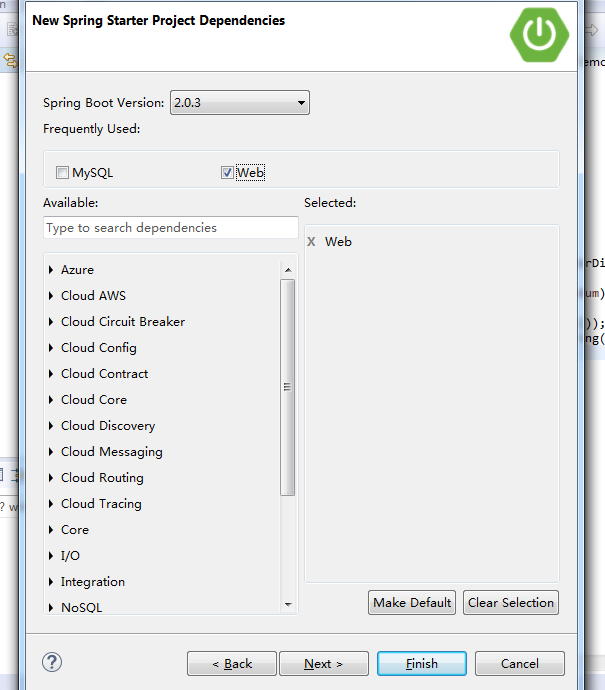The image size is (605, 690).
Task: Expand the Cloud Contract category
Action: 51,374
